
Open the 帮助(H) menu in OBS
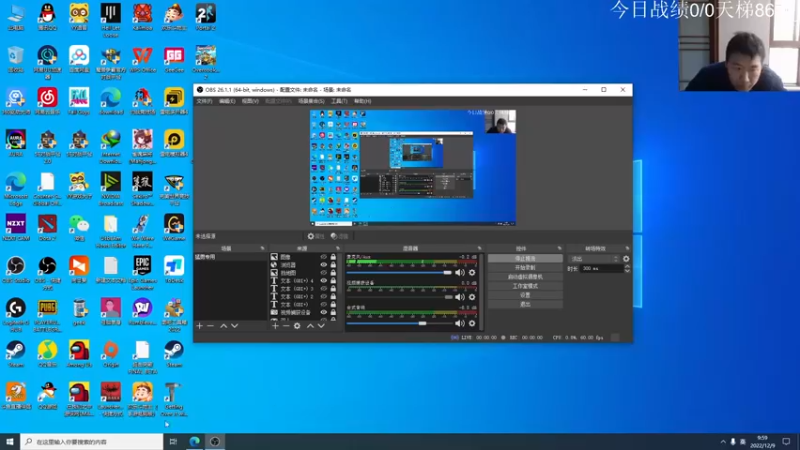tap(362, 101)
